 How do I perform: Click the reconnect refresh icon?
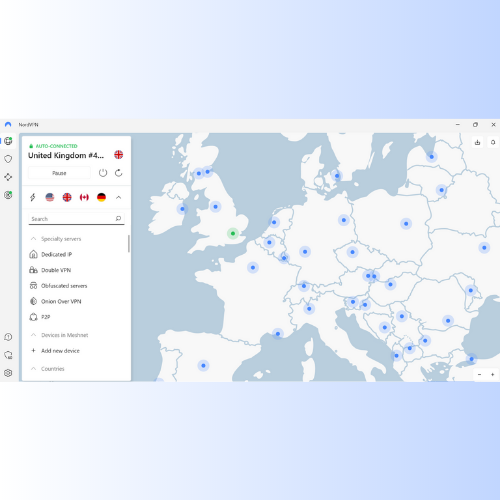point(119,173)
